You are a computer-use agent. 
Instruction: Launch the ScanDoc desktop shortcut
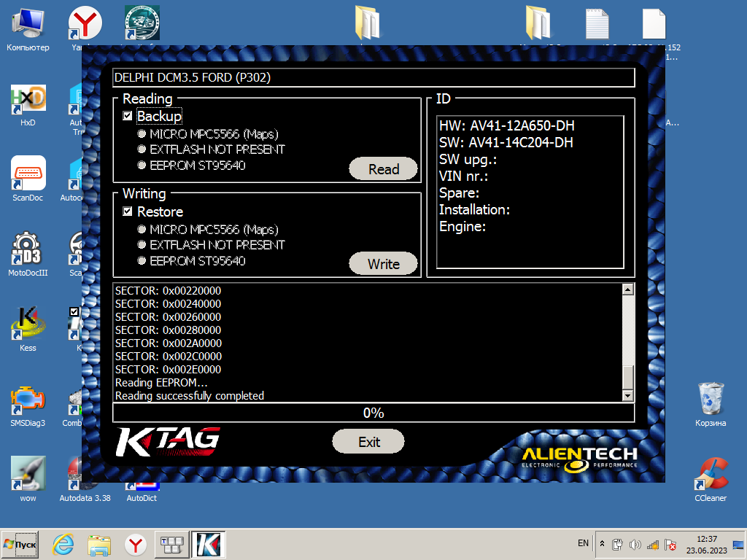[x=28, y=174]
